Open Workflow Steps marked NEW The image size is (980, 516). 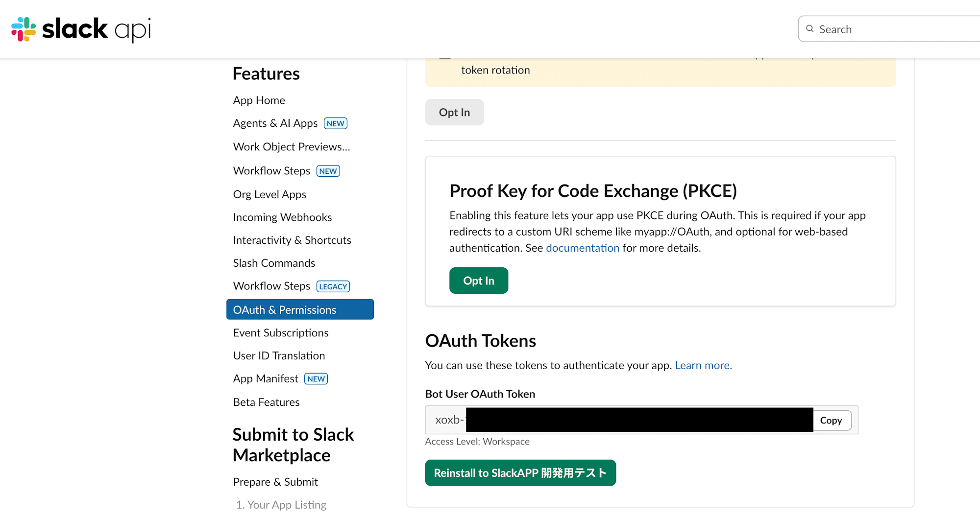coord(271,171)
